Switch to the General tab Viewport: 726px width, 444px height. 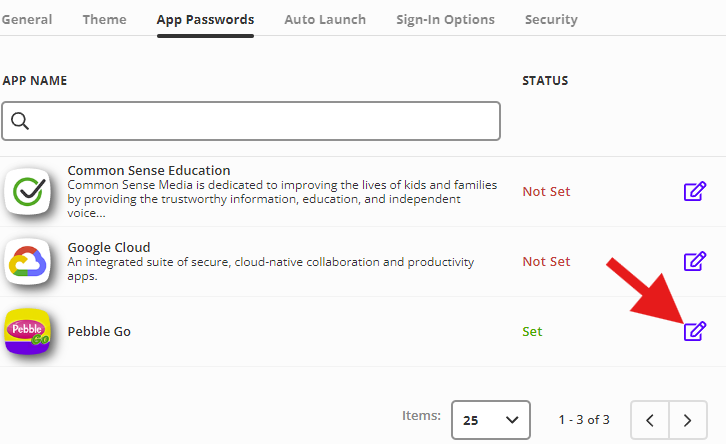pyautogui.click(x=27, y=19)
